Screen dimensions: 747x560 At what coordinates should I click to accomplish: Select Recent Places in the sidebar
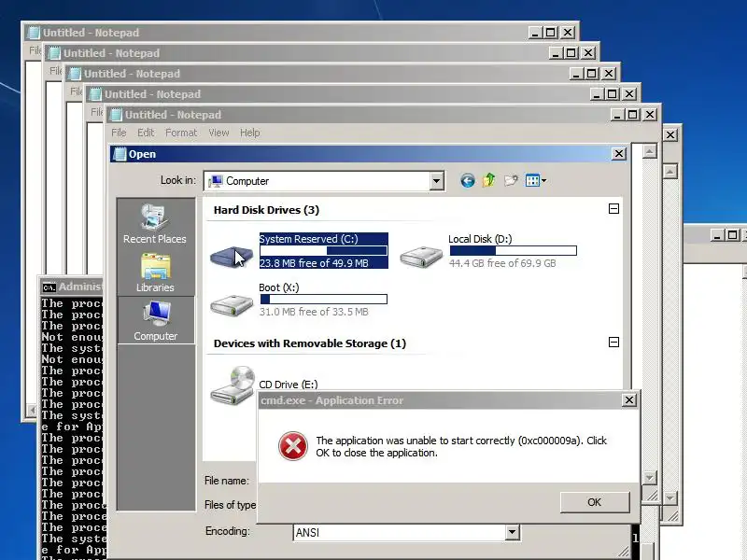coord(155,224)
